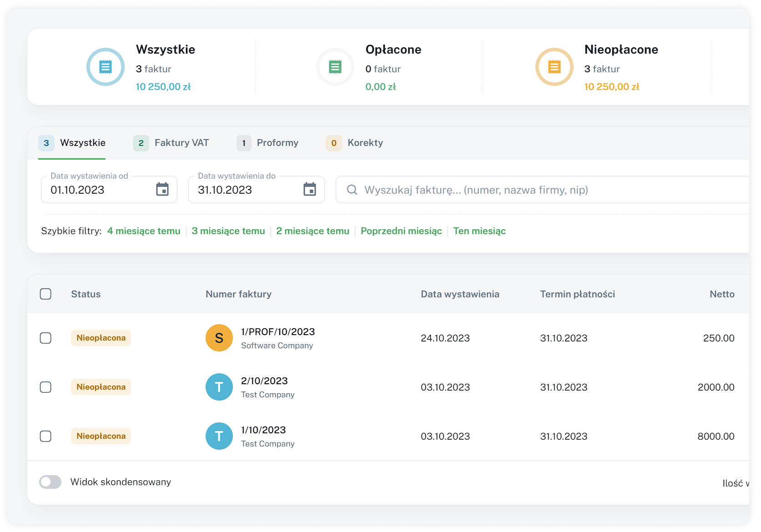
Task: Select all invoices with header checkbox
Action: click(x=45, y=294)
